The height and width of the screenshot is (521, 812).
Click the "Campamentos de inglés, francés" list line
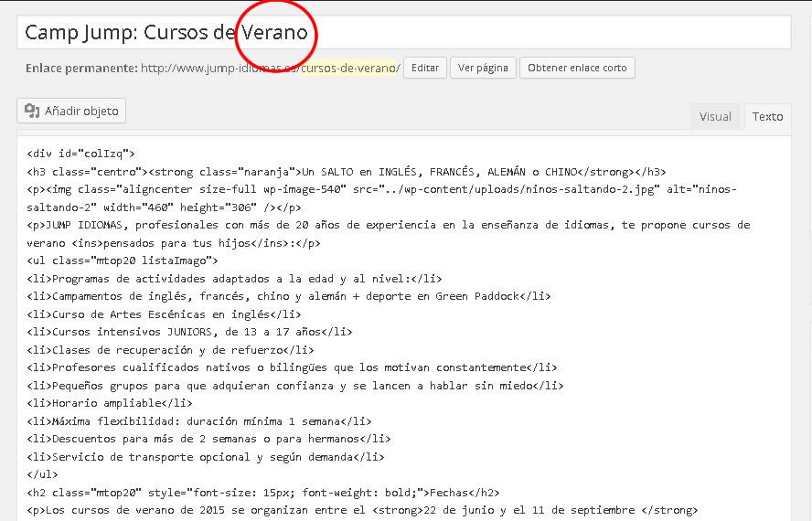pos(288,296)
